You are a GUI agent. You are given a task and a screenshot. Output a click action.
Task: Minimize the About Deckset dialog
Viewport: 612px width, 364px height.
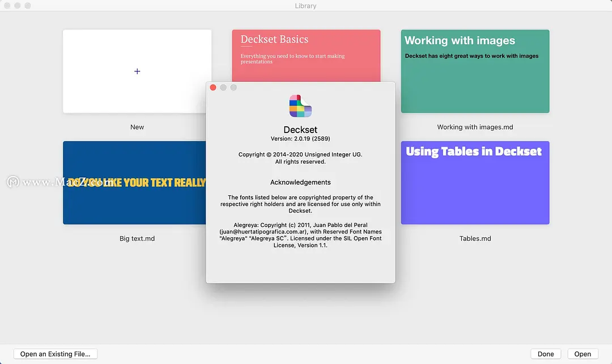(x=223, y=87)
